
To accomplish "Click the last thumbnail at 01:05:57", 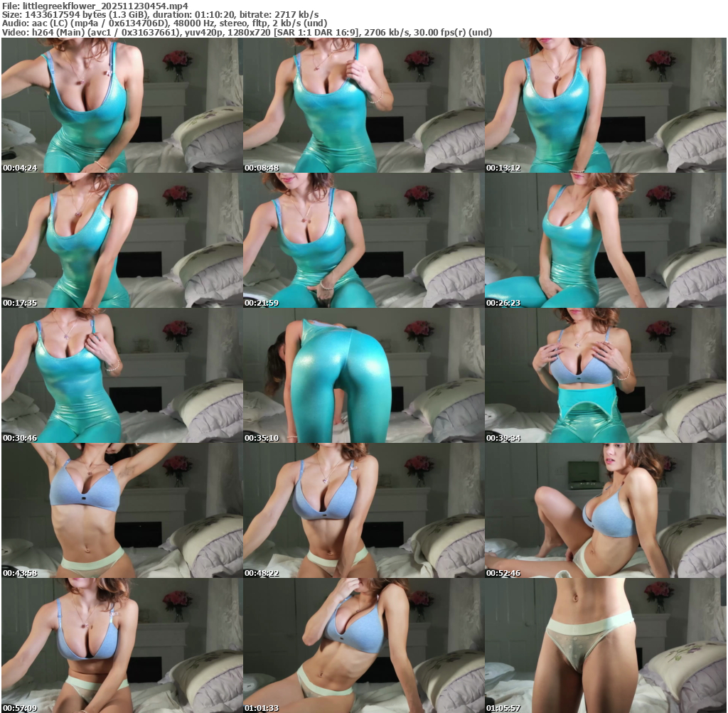I will tap(605, 645).
